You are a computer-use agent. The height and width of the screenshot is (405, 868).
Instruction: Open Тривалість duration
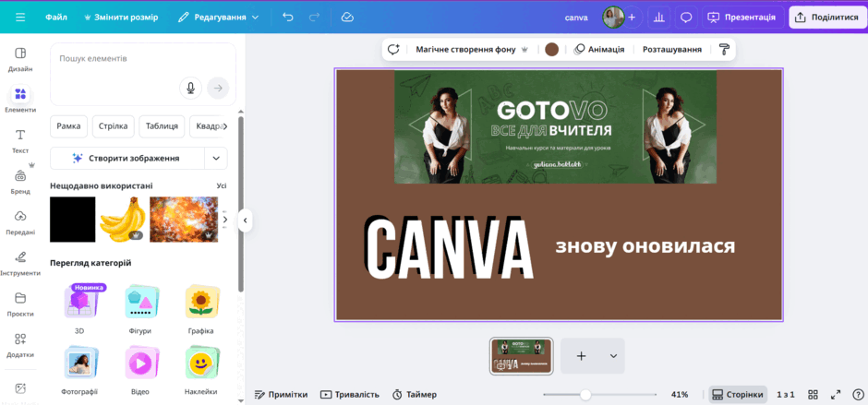click(350, 395)
